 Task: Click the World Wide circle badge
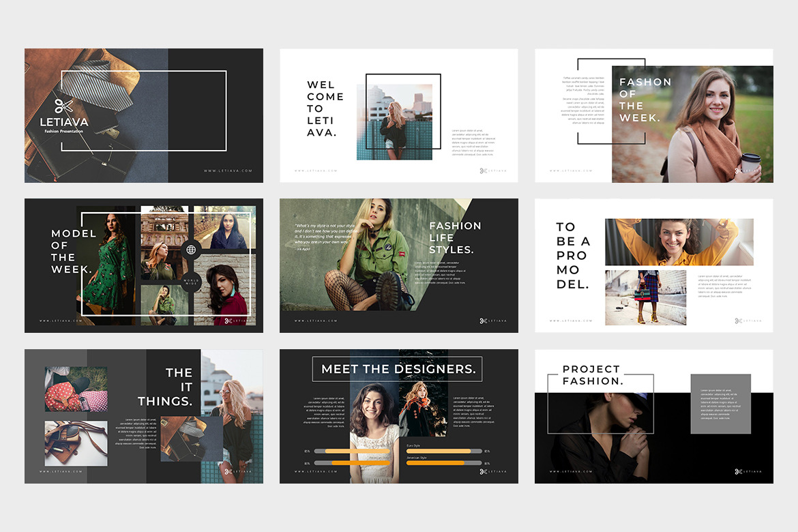pyautogui.click(x=192, y=281)
